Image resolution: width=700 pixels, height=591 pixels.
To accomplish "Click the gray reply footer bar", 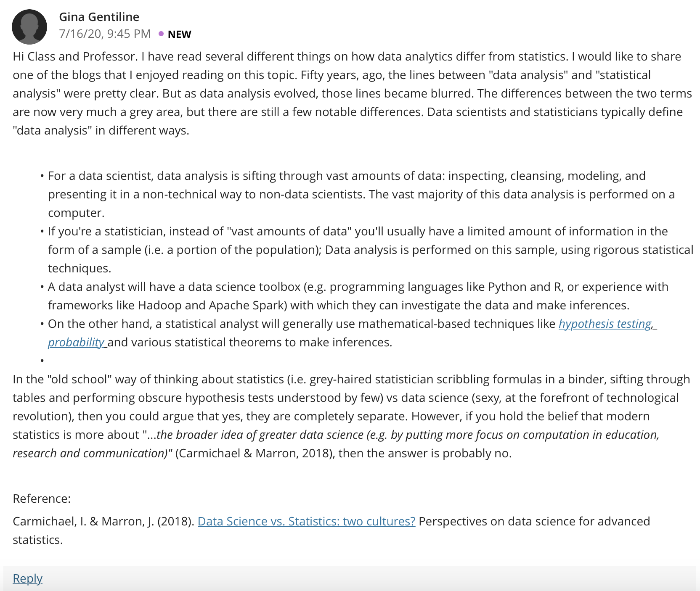I will click(350, 578).
